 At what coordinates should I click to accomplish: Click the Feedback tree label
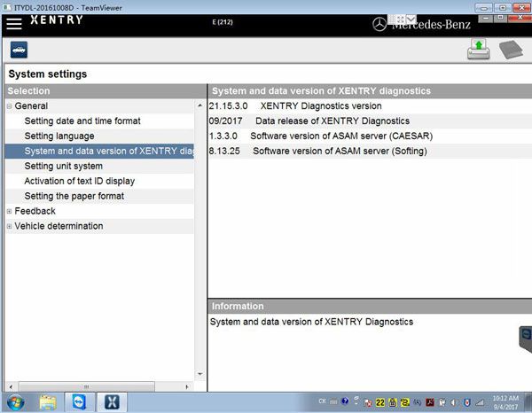click(x=35, y=211)
